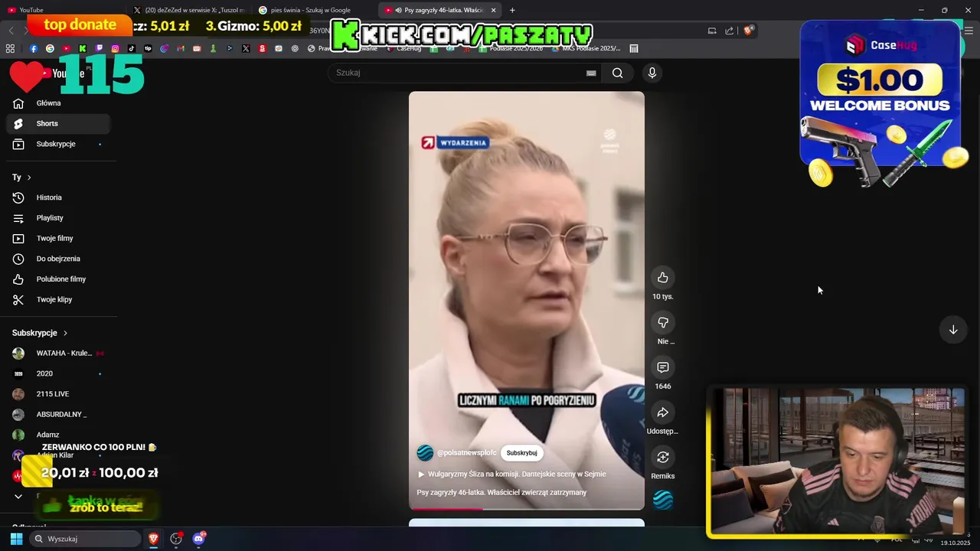Open TikTok bookmark icon
The image size is (980, 551).
click(132, 48)
